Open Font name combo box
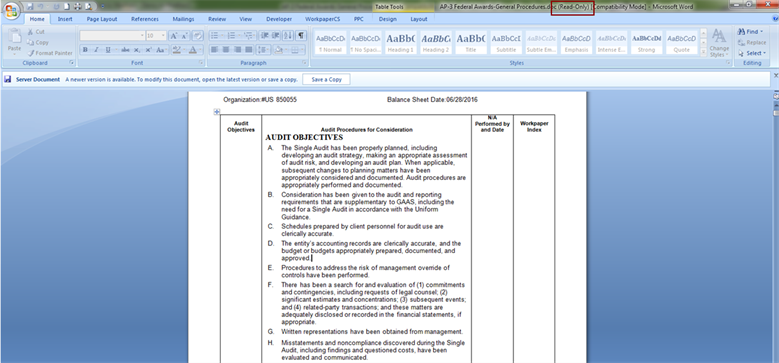This screenshot has width=779, height=363. (112, 36)
